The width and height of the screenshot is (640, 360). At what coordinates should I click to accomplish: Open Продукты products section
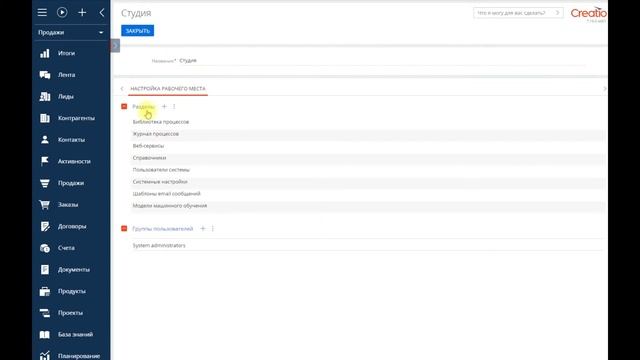71,291
